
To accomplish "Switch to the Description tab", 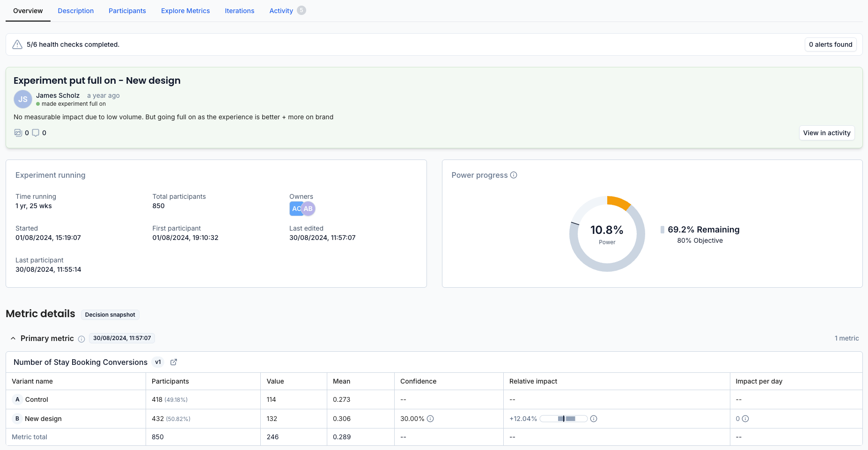I will click(x=76, y=11).
